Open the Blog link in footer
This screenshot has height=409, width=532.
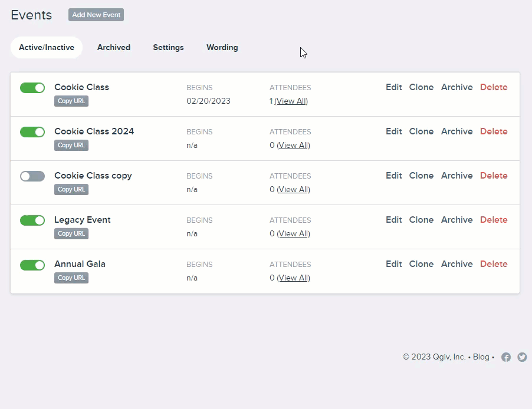pos(481,357)
